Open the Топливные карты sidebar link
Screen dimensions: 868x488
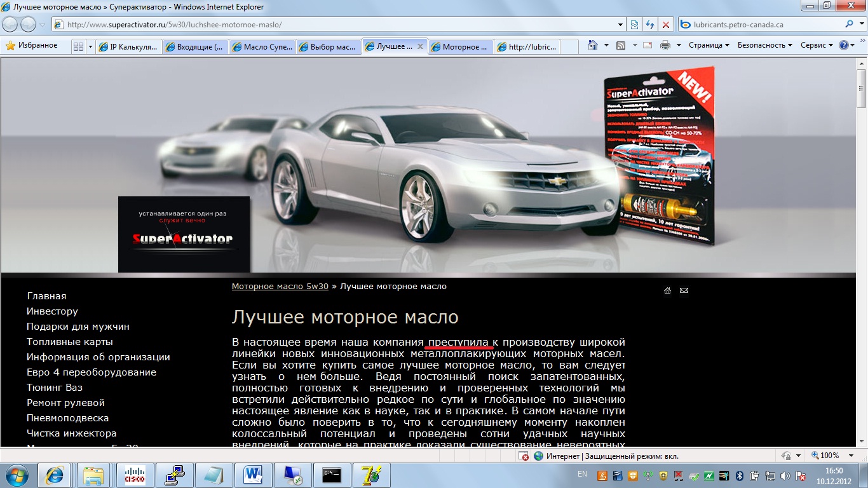click(70, 342)
